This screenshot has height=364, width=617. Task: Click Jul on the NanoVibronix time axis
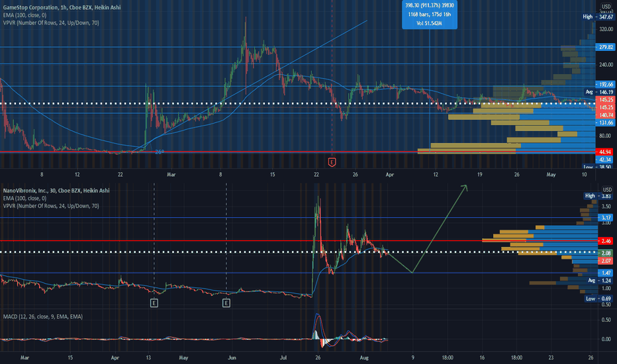(x=283, y=357)
